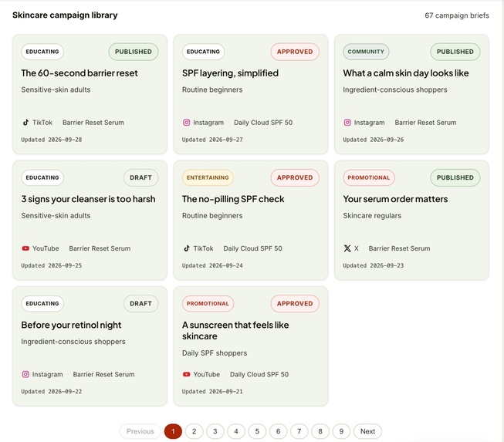The width and height of the screenshot is (504, 442).
Task: Click PROMOTIONAL tag on sunscreen skincare card
Action: [x=208, y=304]
